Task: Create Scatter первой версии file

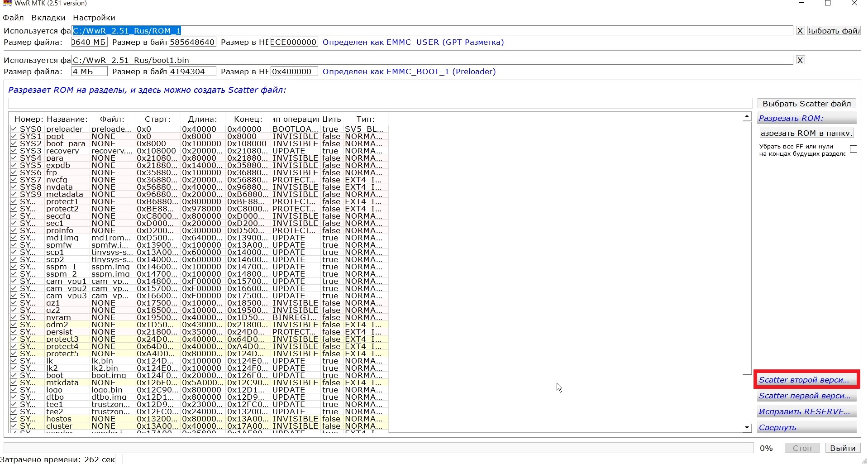Action: point(806,396)
